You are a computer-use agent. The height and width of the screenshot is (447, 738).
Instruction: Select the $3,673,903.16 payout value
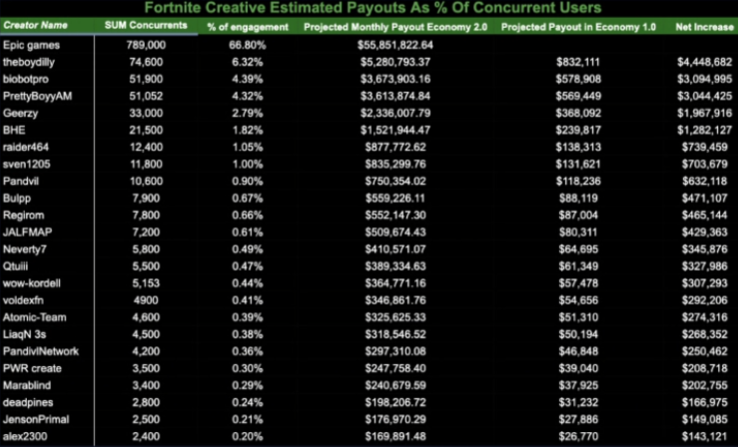tap(395, 79)
